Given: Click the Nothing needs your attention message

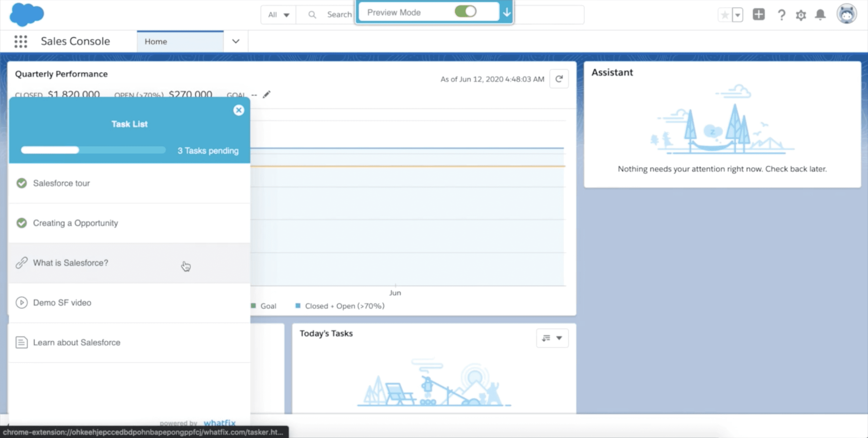Looking at the screenshot, I should [x=722, y=169].
